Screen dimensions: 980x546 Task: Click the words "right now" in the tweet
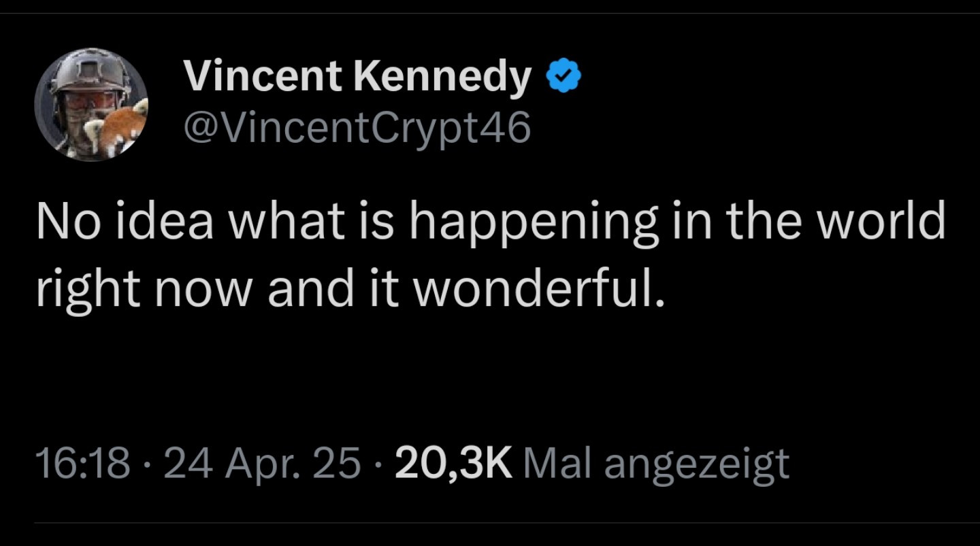click(146, 292)
